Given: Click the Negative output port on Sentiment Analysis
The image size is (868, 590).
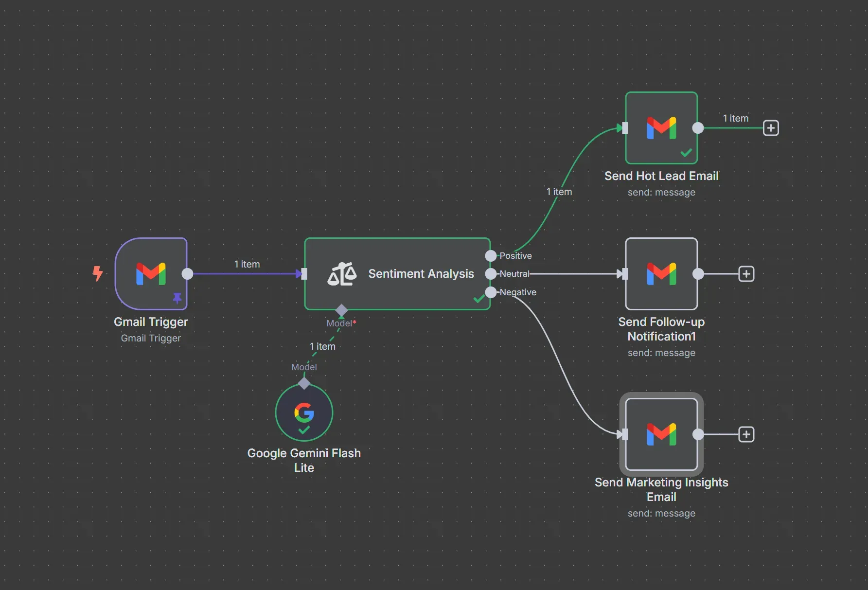Looking at the screenshot, I should coord(491,292).
